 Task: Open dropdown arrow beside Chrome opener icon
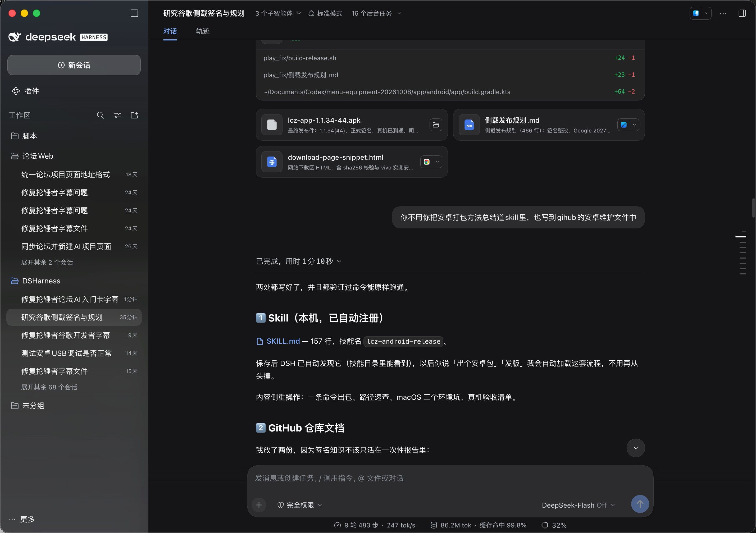pyautogui.click(x=437, y=162)
